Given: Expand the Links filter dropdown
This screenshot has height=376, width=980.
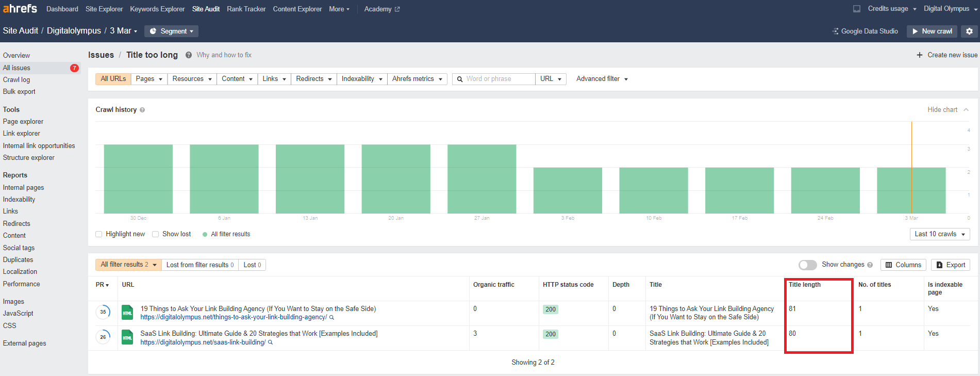Looking at the screenshot, I should click(274, 79).
